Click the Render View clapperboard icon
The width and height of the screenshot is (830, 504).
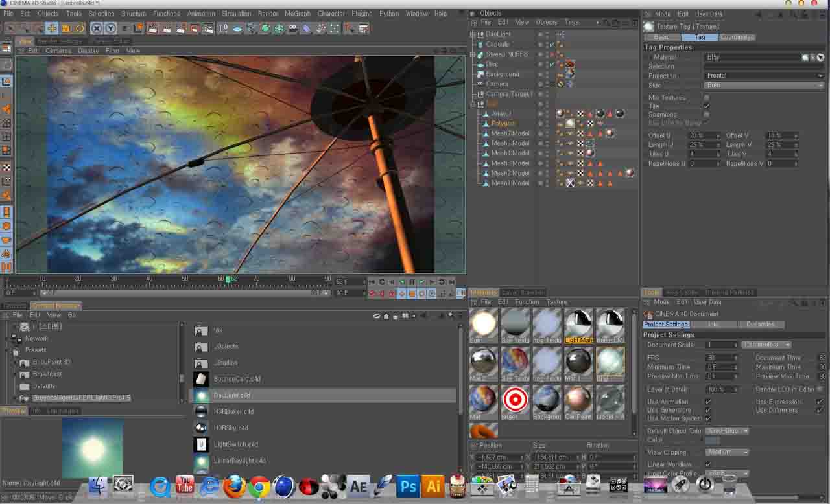click(x=152, y=29)
